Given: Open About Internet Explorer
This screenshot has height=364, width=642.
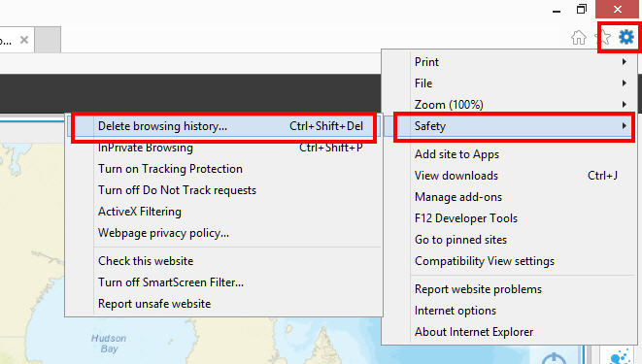Looking at the screenshot, I should pos(509,332).
